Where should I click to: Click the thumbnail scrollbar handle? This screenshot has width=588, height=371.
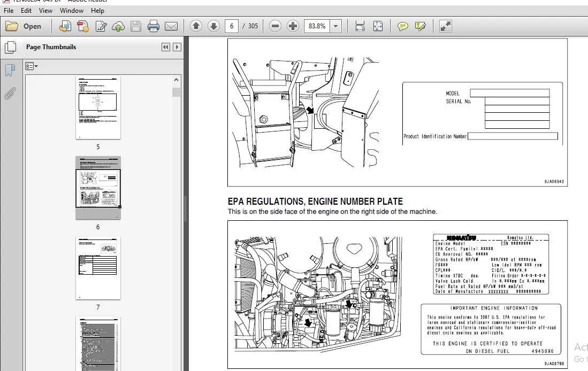pyautogui.click(x=176, y=92)
